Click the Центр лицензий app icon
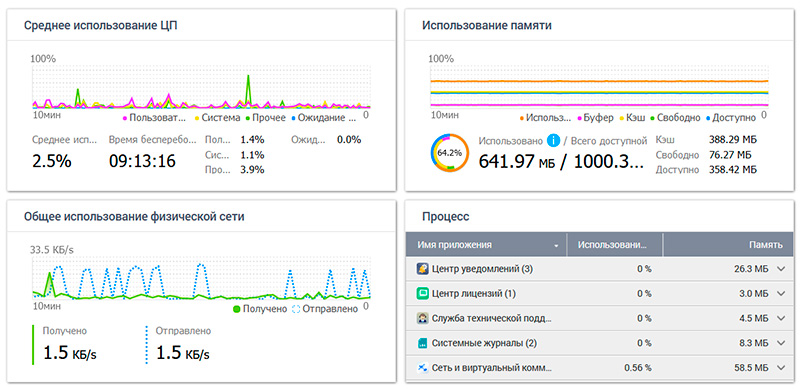This screenshot has height=389, width=800. 422,294
